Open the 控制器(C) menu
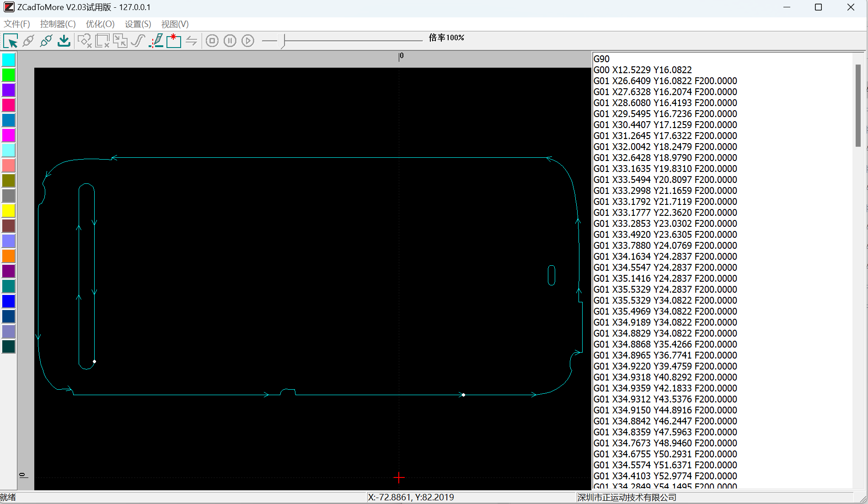868x504 pixels. pos(58,24)
